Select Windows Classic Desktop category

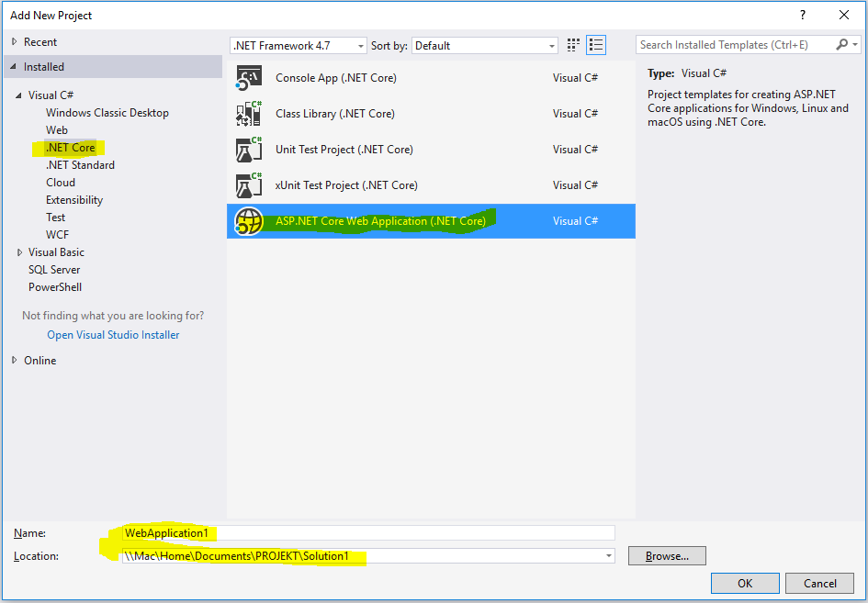[x=107, y=113]
